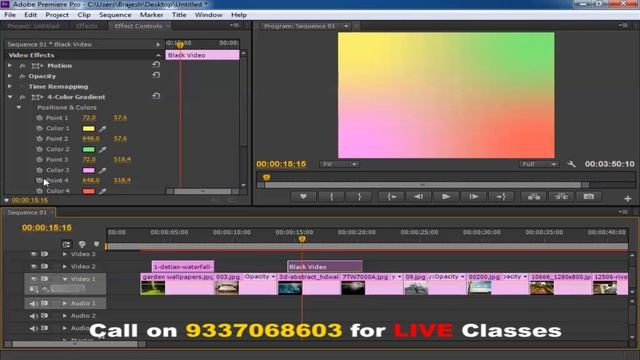Toggle animation stopwatch for Point 1
This screenshot has height=360, width=640.
click(x=39, y=118)
